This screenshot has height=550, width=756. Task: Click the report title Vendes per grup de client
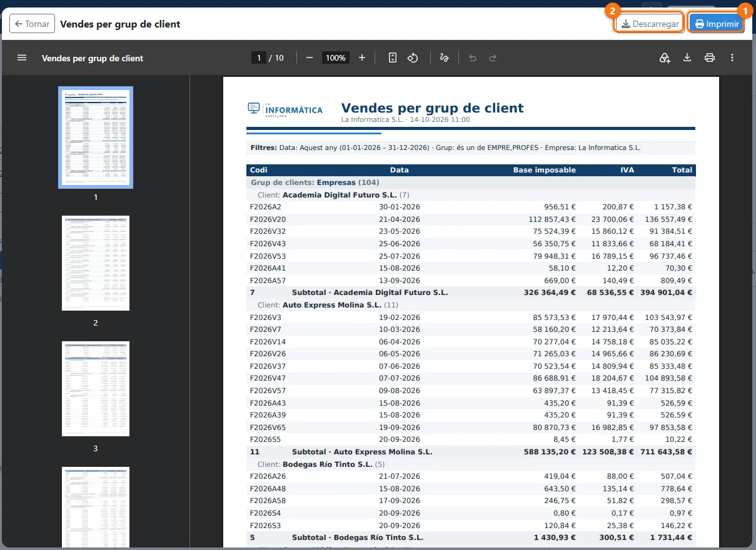(433, 108)
